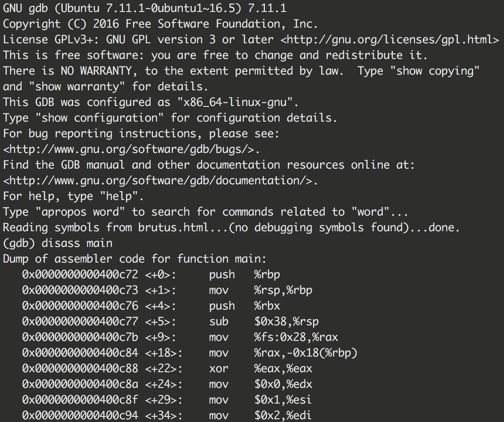Open the GDB bugs reporting URL

(x=132, y=149)
